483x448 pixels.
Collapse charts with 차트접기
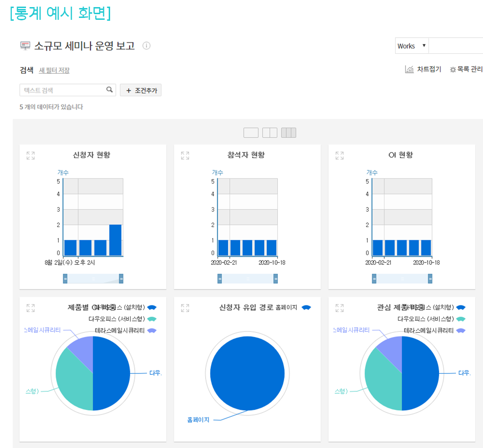(423, 69)
